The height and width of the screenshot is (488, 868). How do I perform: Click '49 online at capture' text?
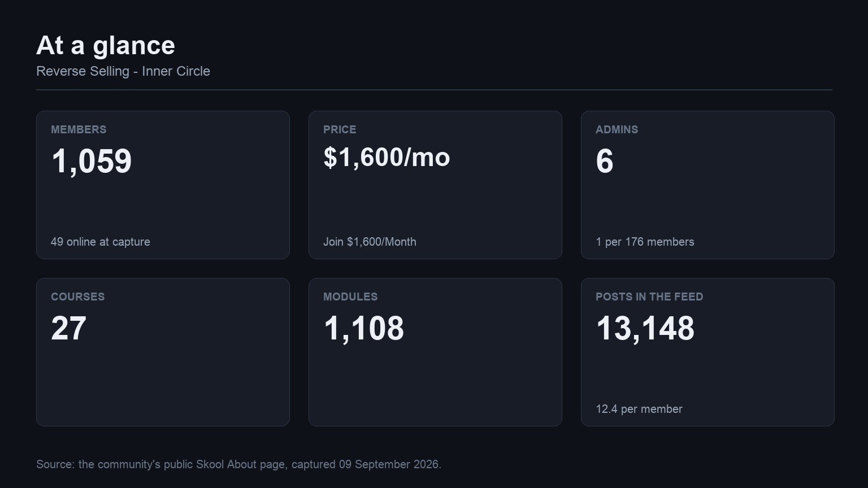(x=101, y=242)
